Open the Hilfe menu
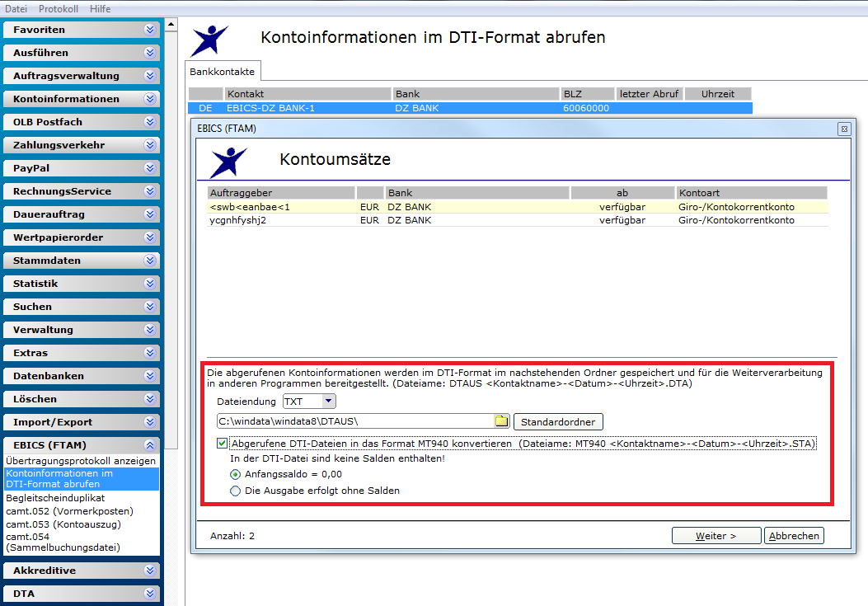This screenshot has height=606, width=868. (x=101, y=9)
